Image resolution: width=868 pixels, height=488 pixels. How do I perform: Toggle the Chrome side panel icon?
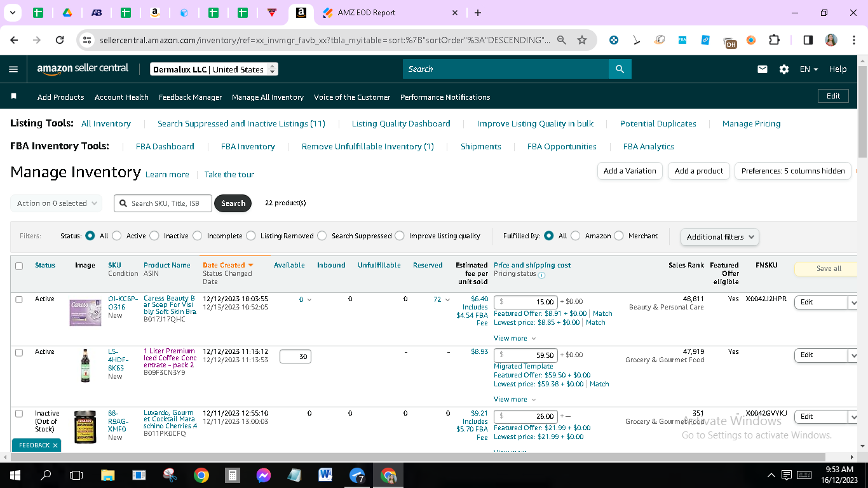point(808,40)
